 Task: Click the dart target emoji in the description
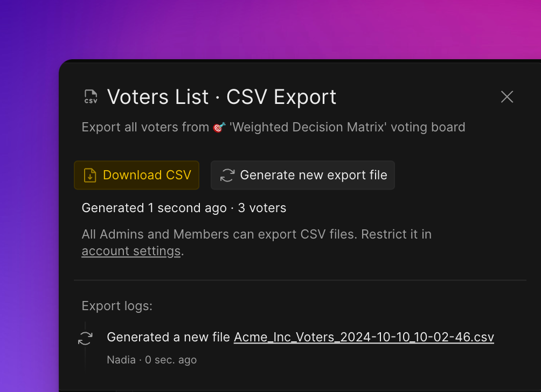pyautogui.click(x=218, y=127)
